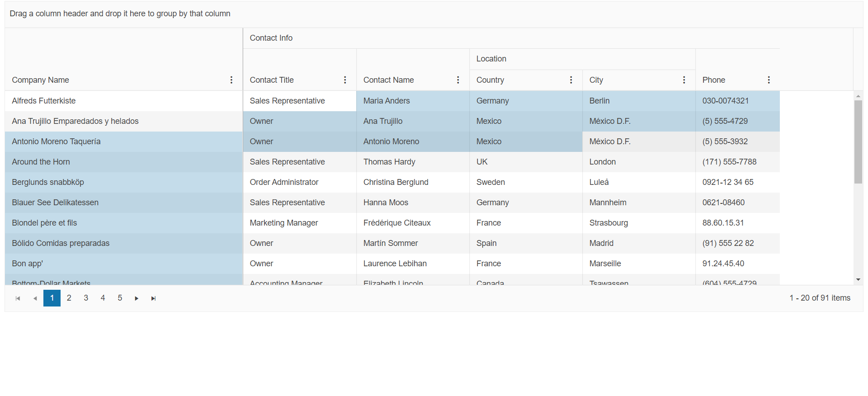Open the Company Name column menu

coord(231,80)
